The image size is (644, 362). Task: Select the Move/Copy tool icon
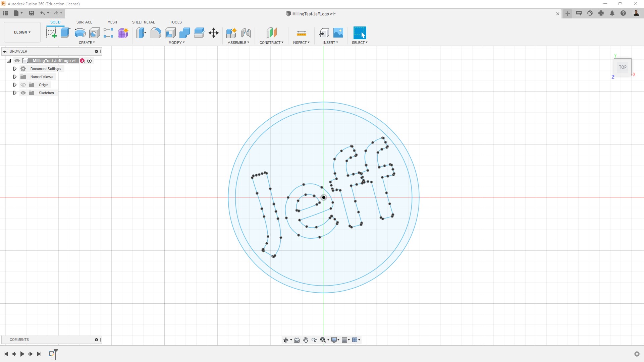pyautogui.click(x=213, y=33)
